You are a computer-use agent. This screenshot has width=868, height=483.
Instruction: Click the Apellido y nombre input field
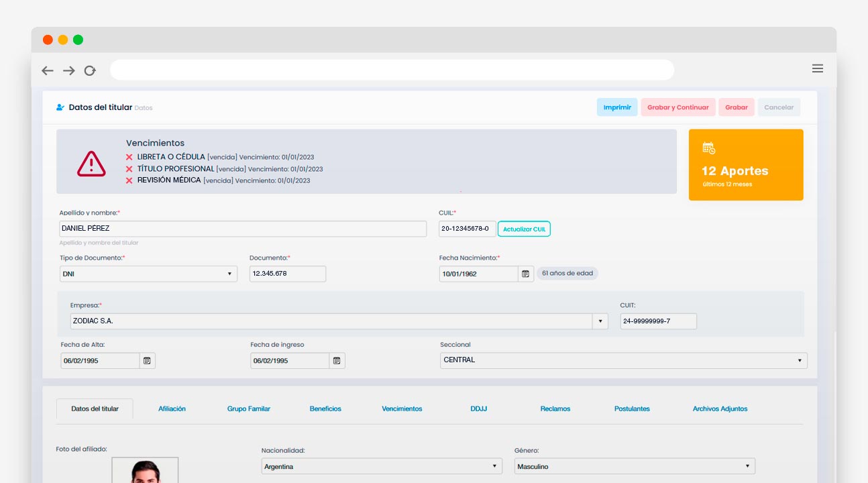[243, 229]
